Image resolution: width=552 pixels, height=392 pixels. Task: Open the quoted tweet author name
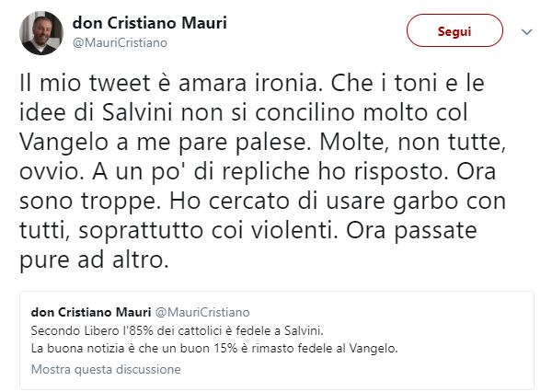point(88,312)
